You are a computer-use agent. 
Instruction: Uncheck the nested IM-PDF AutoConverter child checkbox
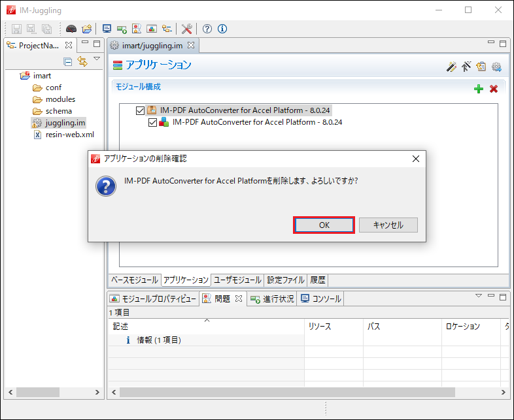click(152, 122)
